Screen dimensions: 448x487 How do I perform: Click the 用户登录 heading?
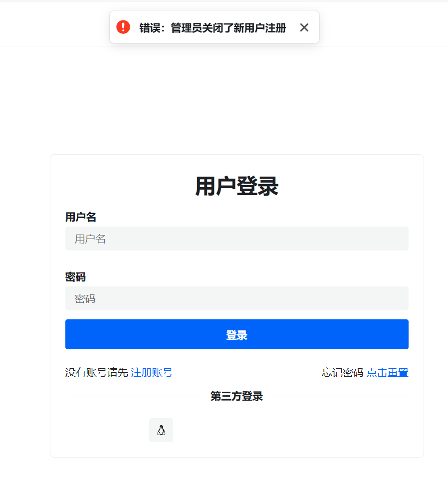[236, 186]
